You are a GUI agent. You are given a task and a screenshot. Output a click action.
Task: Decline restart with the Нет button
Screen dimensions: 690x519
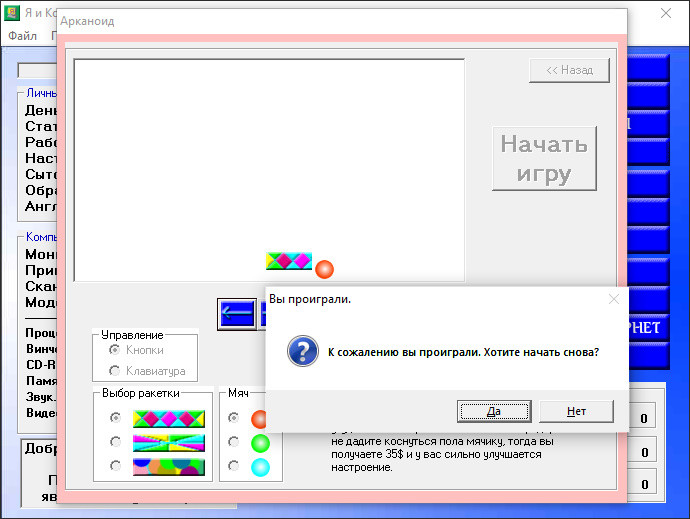pos(576,411)
